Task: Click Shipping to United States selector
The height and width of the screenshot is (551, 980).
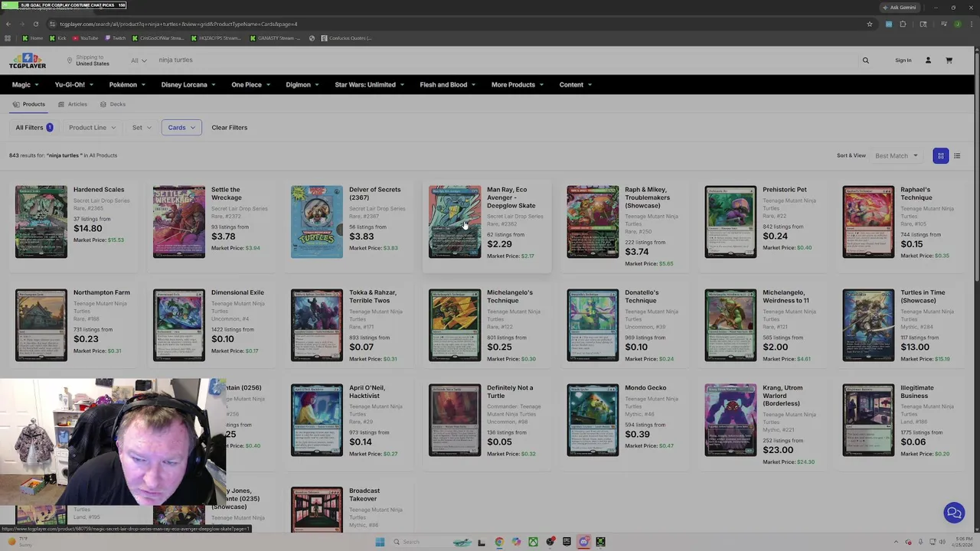Action: (88, 60)
